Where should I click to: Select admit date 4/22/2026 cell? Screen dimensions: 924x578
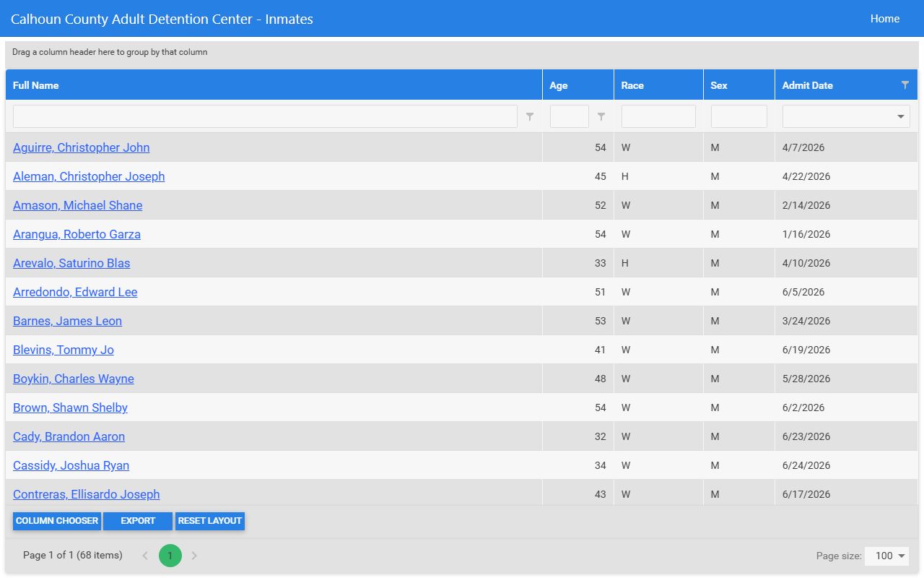click(846, 176)
